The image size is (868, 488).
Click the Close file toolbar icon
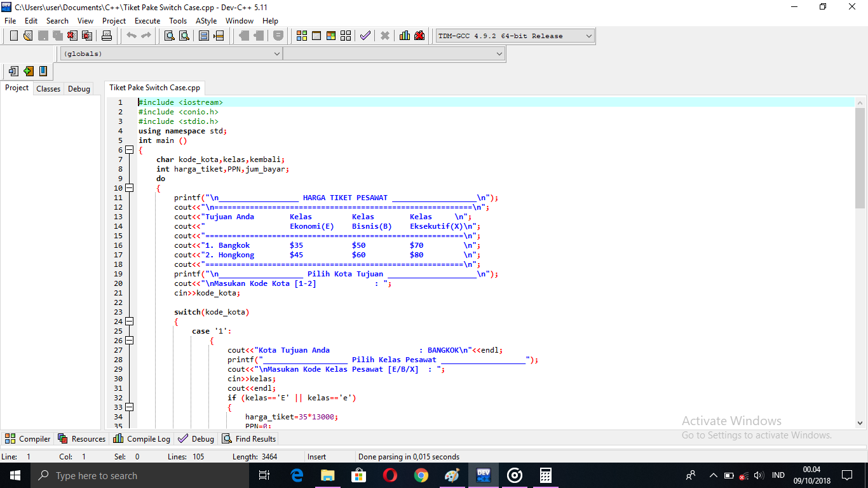[x=72, y=36]
